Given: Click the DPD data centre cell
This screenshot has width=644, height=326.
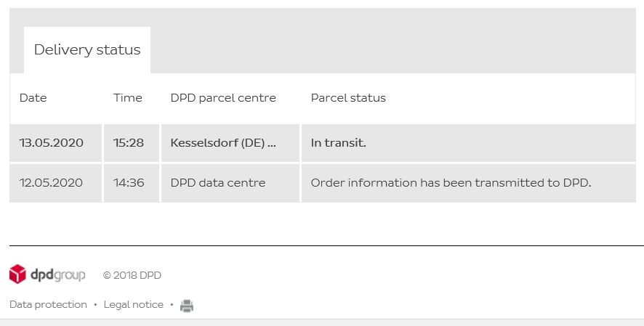Looking at the screenshot, I should click(218, 183).
